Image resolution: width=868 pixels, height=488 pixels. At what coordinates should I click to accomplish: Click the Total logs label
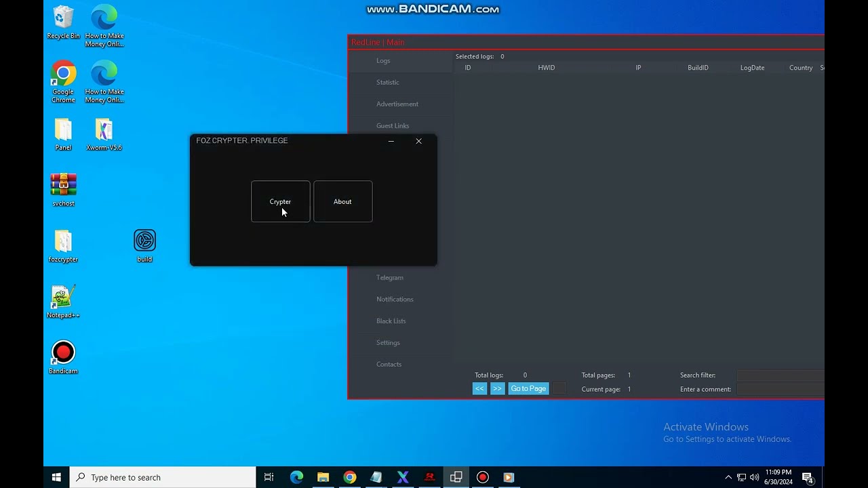pos(489,375)
